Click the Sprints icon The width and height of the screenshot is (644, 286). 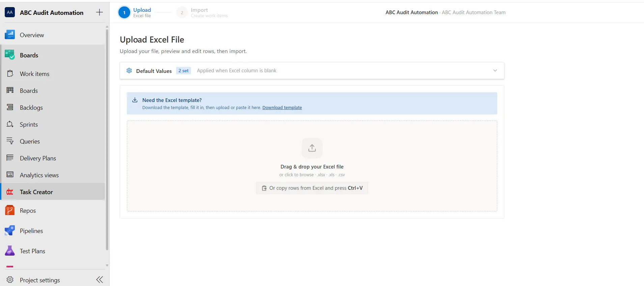tap(10, 124)
